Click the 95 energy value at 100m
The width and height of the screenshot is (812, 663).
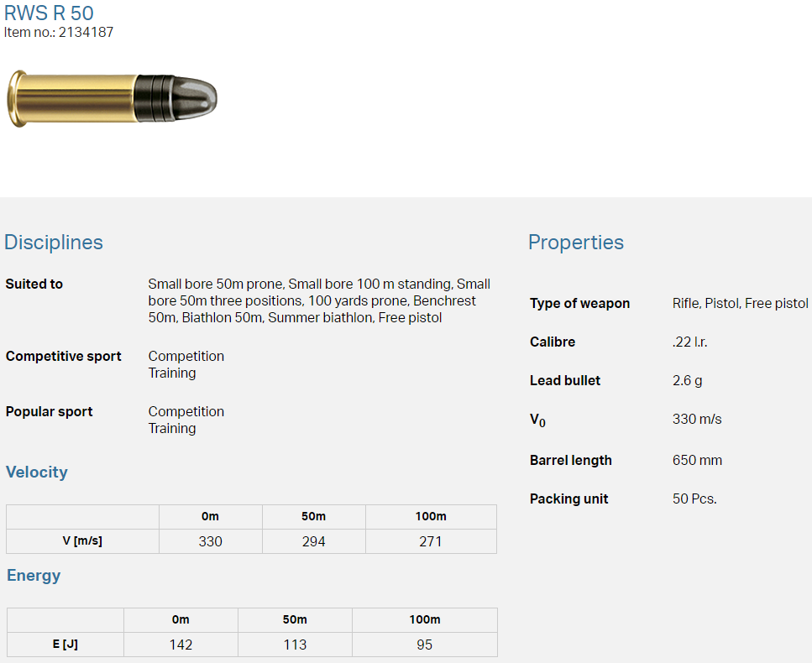pyautogui.click(x=424, y=645)
